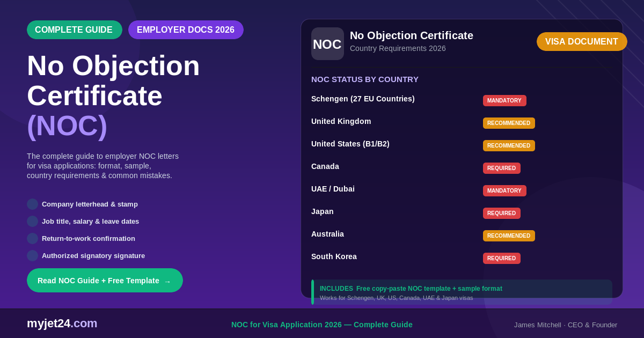
Task: Open the myjet24.com homepage link
Action: pos(62,324)
